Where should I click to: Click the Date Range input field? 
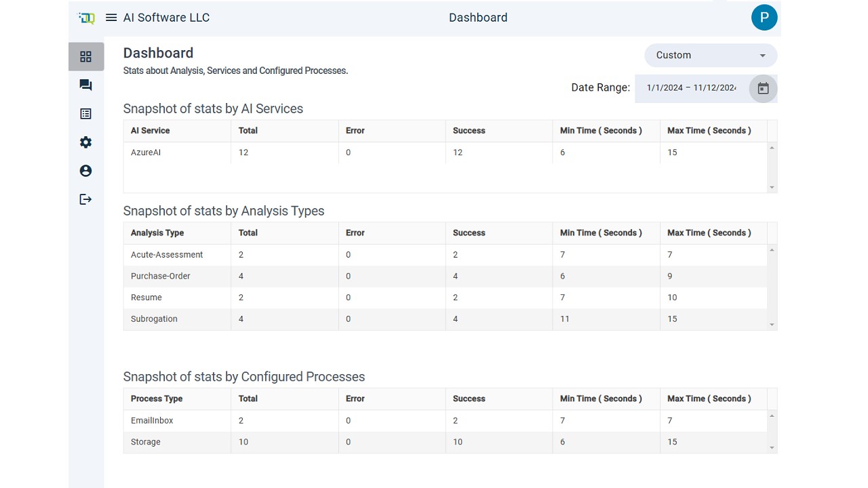point(692,88)
